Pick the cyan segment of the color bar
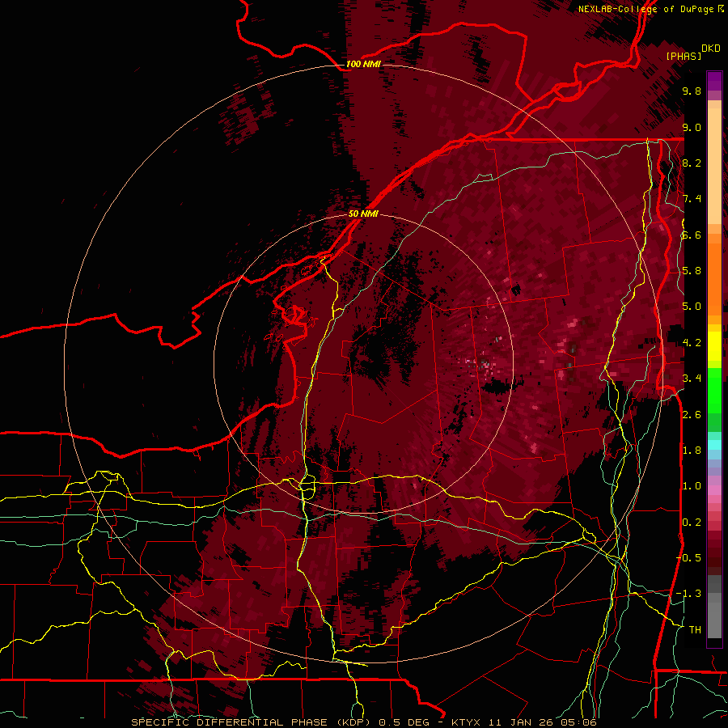The image size is (728, 728). point(714,444)
